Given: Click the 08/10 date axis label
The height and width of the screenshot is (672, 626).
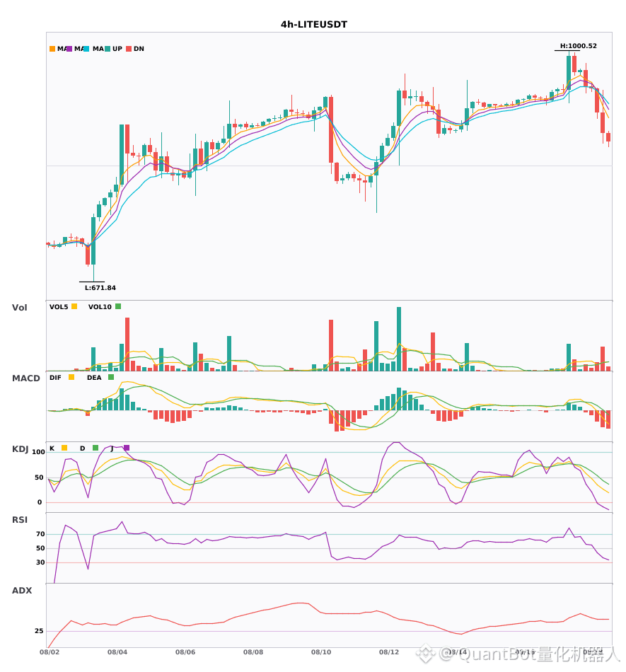Looking at the screenshot, I should 321,652.
